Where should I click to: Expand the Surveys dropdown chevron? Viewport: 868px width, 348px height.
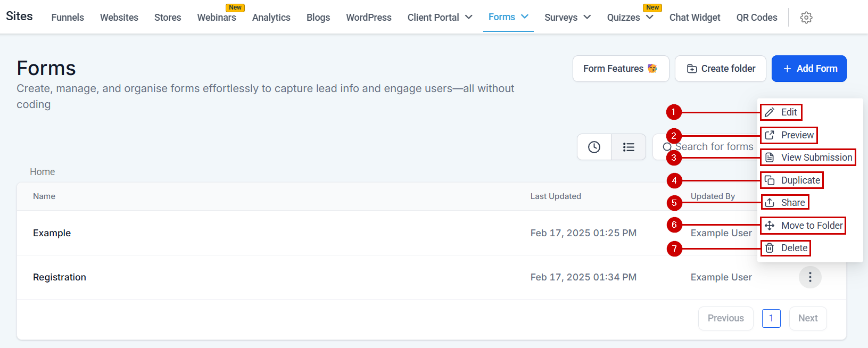587,18
